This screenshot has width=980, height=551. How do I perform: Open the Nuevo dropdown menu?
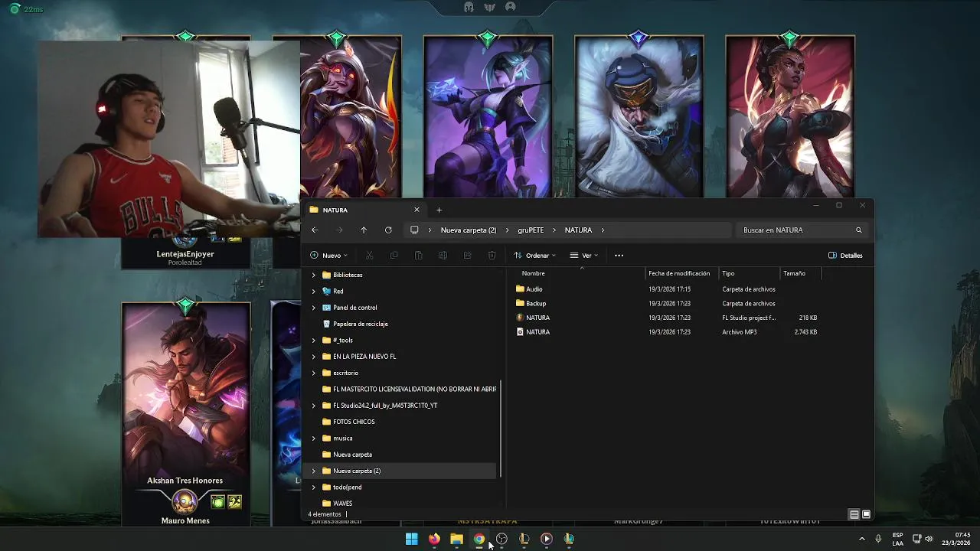coord(329,256)
